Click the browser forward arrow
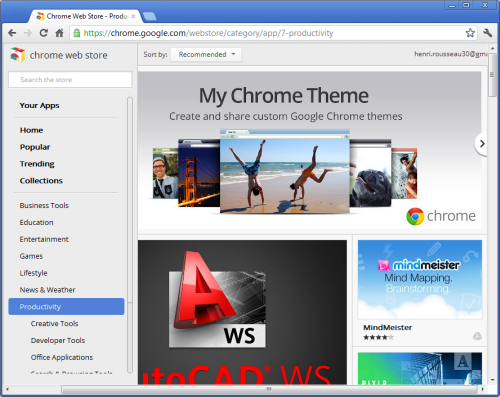The image size is (500, 397). [x=28, y=33]
